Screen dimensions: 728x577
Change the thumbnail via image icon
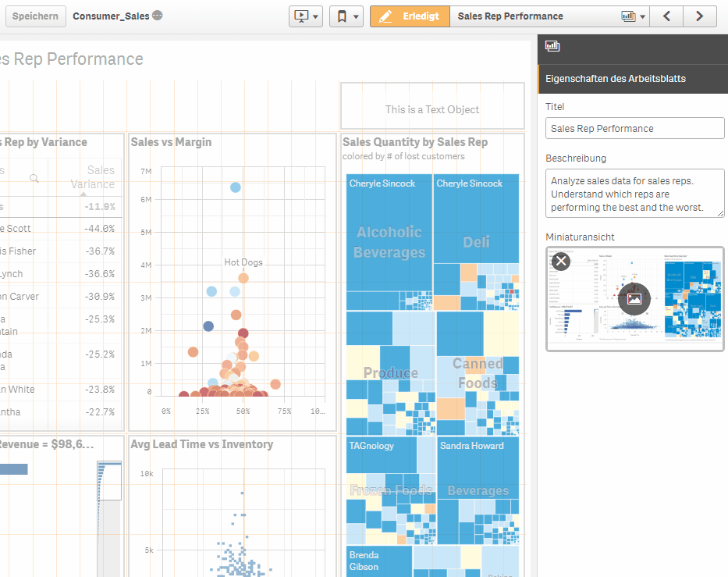pos(634,299)
